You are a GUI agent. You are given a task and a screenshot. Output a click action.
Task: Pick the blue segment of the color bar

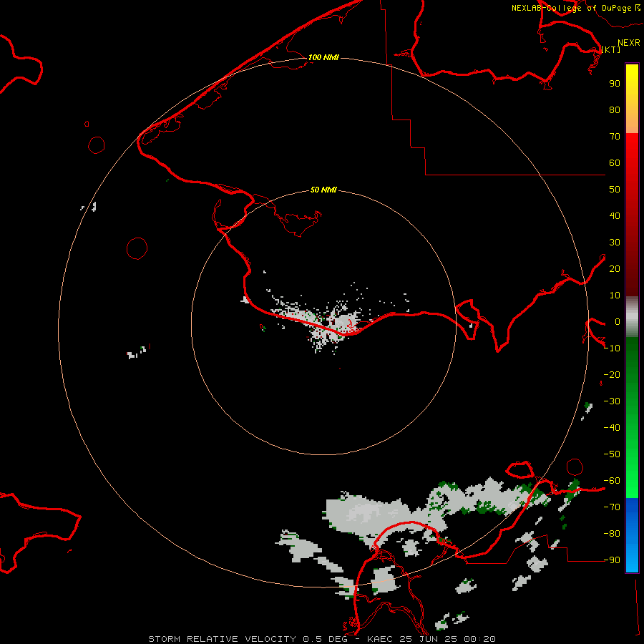click(632, 535)
